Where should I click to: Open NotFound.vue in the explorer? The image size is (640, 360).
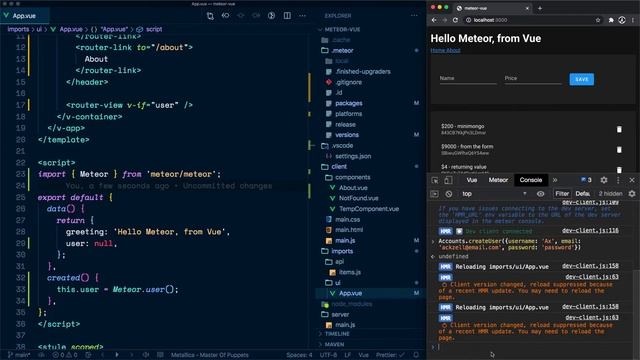[358, 198]
